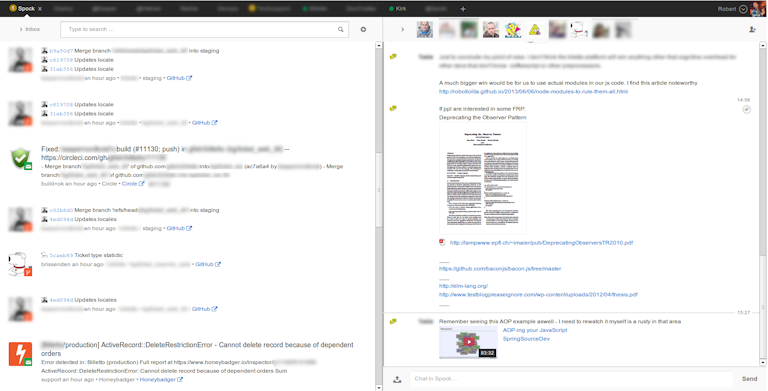Open the Circle link in build entry

pyautogui.click(x=133, y=184)
